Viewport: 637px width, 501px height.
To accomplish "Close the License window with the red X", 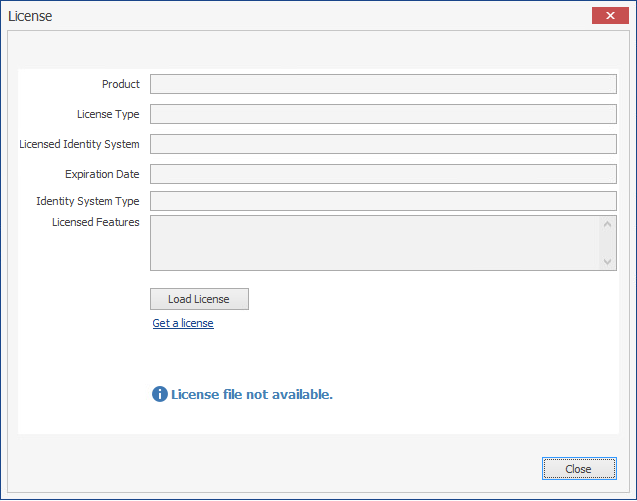I will click(610, 15).
